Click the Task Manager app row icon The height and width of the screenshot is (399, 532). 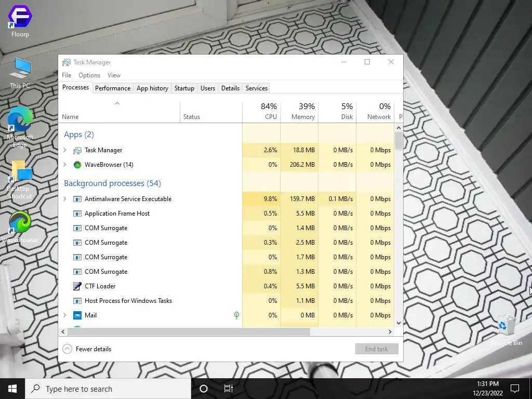click(77, 150)
